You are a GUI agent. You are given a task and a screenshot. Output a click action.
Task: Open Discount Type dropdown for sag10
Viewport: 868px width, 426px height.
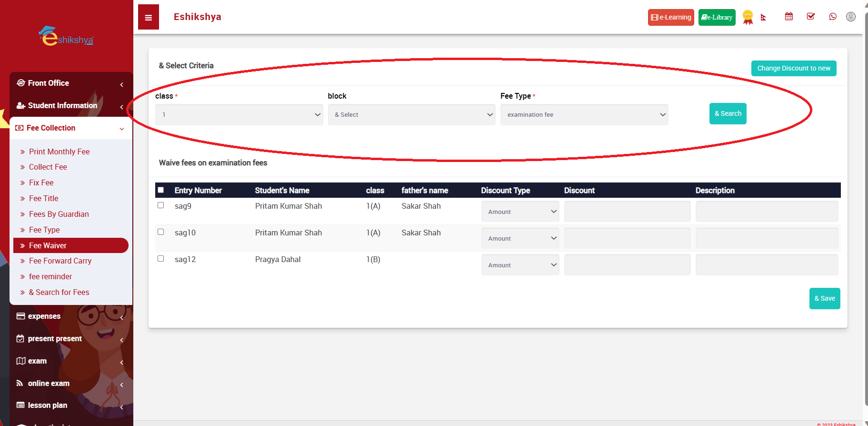520,238
